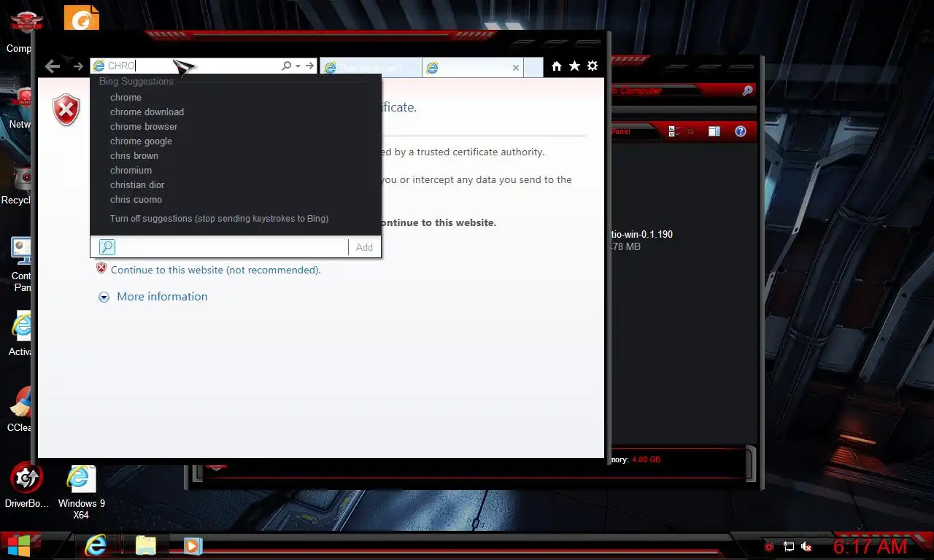The height and width of the screenshot is (560, 934).
Task: Open the address bar autocomplete dropdown arrow
Action: point(298,66)
